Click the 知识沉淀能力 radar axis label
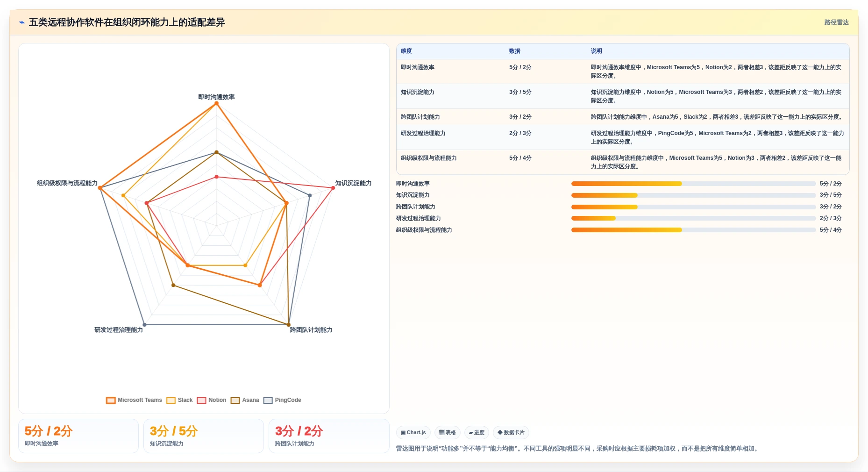Image resolution: width=868 pixels, height=472 pixels. (353, 183)
